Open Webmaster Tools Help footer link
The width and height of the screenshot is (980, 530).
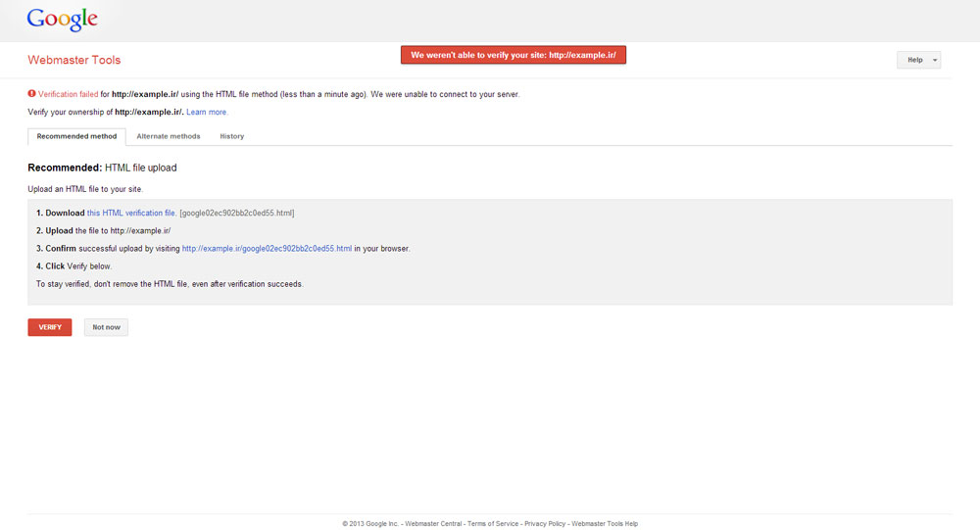click(605, 524)
